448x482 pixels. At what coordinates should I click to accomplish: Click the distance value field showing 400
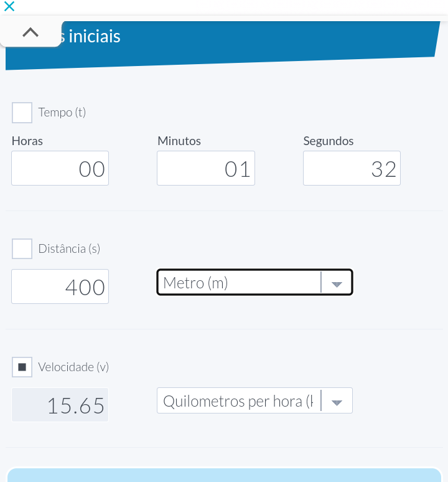(x=60, y=286)
